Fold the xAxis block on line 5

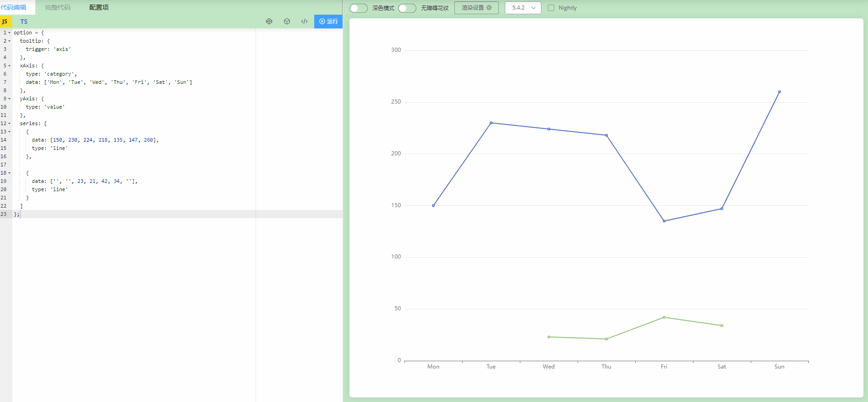(9, 66)
